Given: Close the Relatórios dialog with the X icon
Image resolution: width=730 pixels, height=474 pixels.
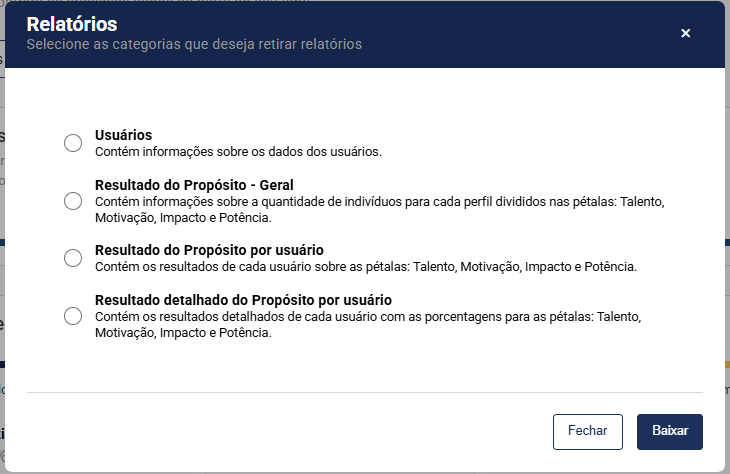Looking at the screenshot, I should [x=685, y=33].
